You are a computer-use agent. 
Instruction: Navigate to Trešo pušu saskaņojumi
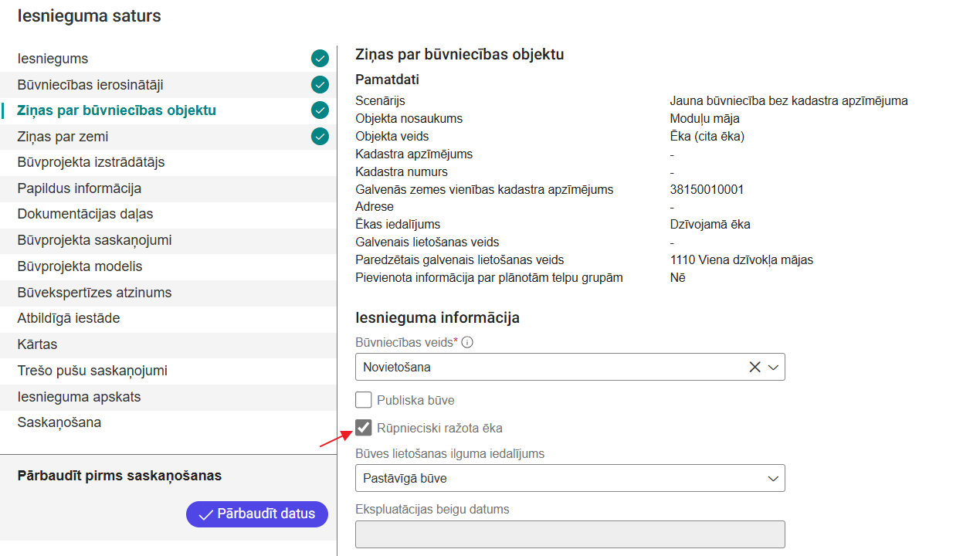tap(93, 371)
